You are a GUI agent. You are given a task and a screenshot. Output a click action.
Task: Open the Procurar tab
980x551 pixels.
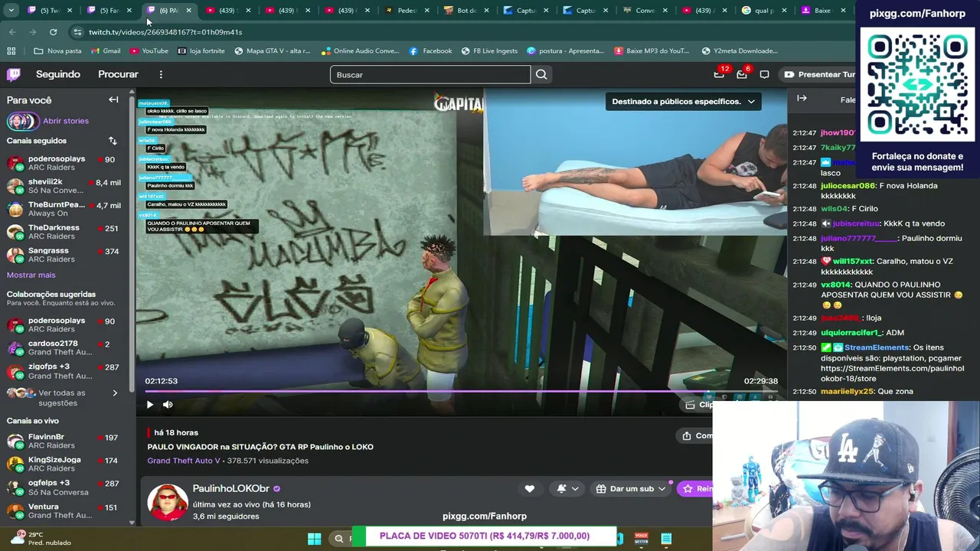click(118, 74)
